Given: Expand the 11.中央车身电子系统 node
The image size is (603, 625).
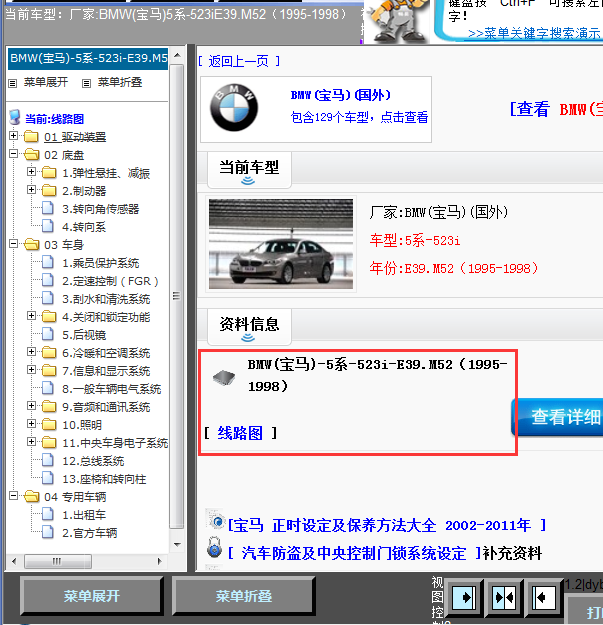Looking at the screenshot, I should (x=31, y=441).
